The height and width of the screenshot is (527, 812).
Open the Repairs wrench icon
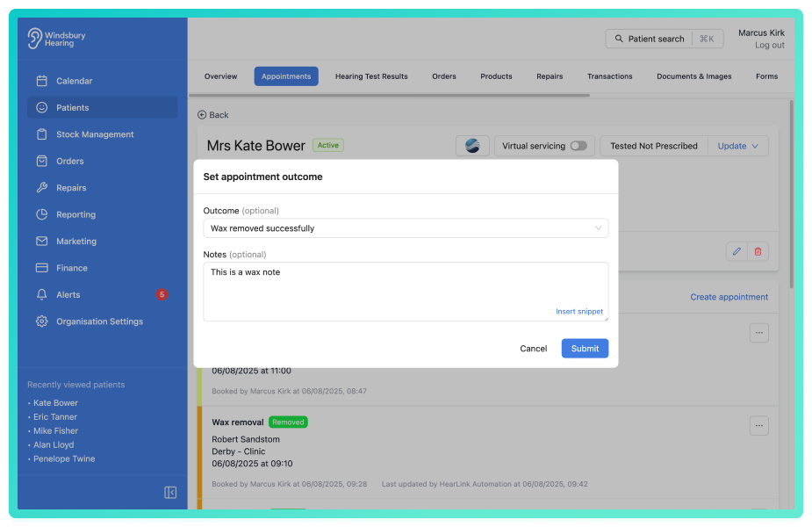pyautogui.click(x=42, y=188)
